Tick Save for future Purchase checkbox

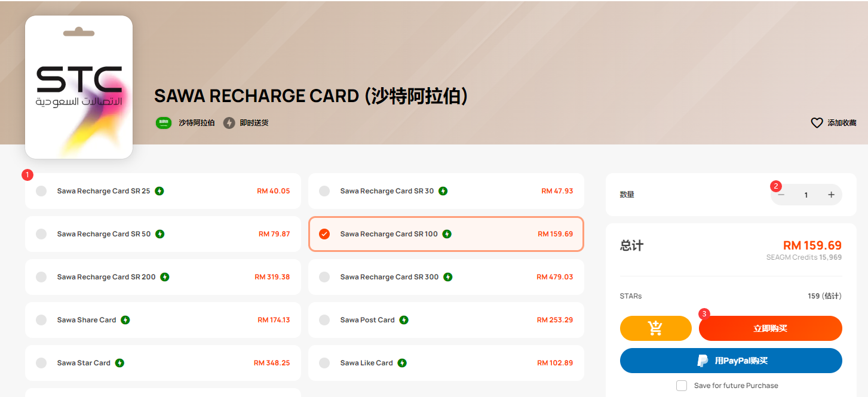682,386
